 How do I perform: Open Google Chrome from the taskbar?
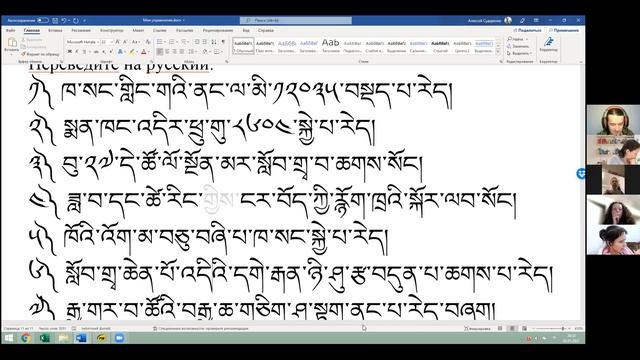tap(26, 338)
